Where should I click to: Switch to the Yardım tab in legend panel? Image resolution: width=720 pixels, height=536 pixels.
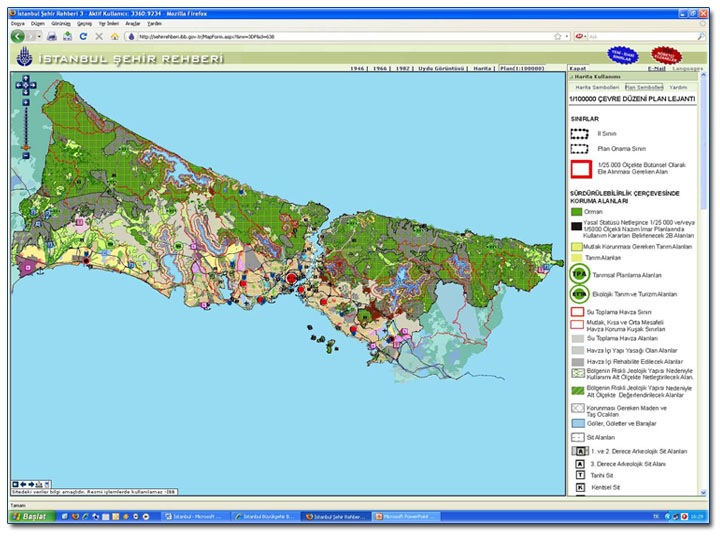678,87
